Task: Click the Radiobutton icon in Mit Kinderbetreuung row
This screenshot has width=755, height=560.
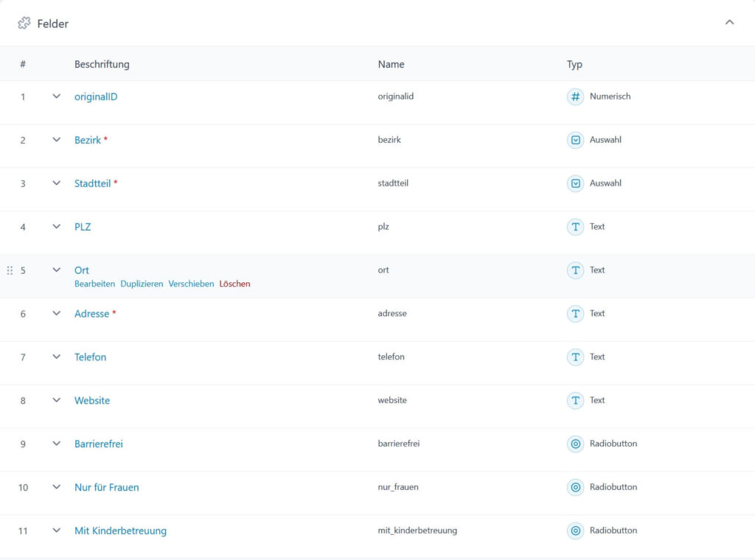Action: coord(575,531)
